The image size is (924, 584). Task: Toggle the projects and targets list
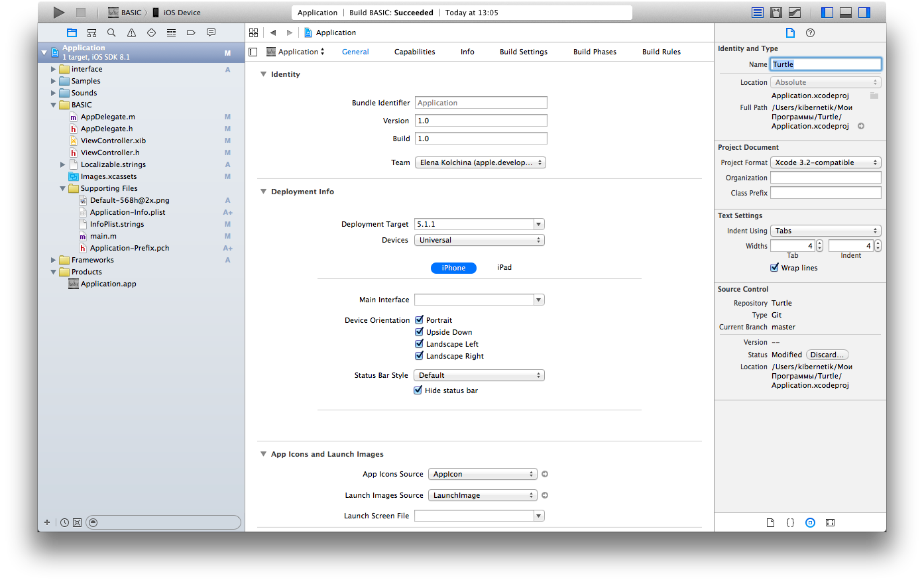253,52
